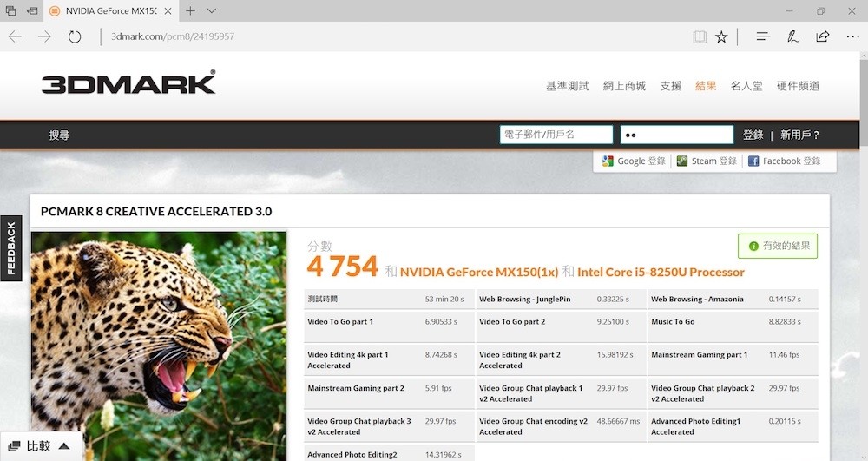This screenshot has width=868, height=461.
Task: Click the score value 4 754
Action: coord(342,267)
